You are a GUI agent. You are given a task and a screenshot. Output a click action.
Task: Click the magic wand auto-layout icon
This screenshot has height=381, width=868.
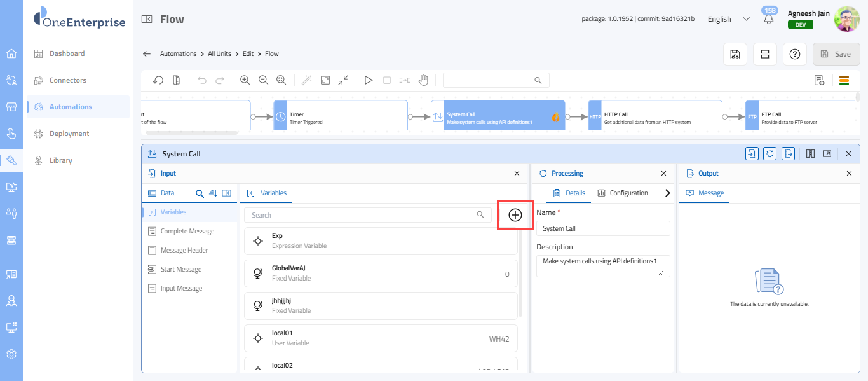306,80
